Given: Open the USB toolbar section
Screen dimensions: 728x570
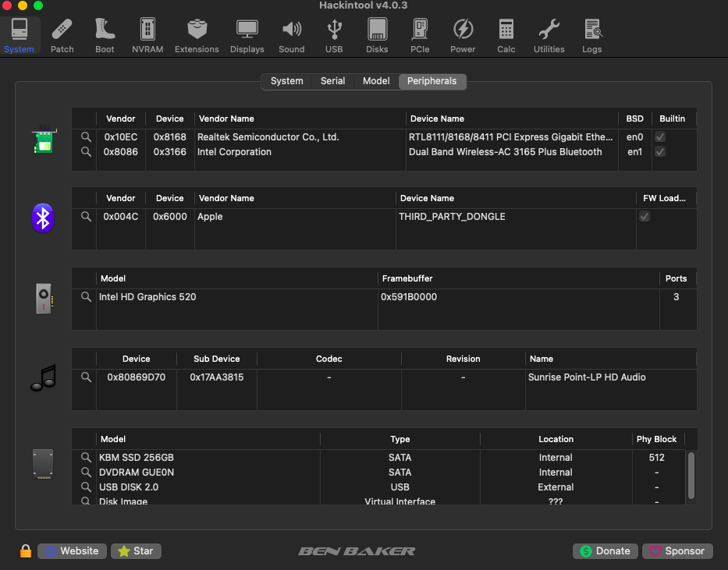Looking at the screenshot, I should 334,36.
